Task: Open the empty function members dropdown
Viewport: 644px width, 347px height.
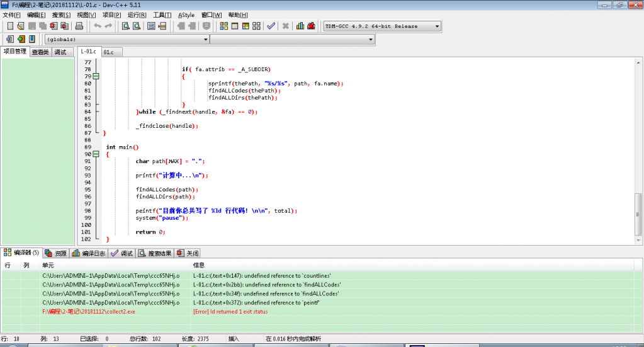Action: [293, 40]
